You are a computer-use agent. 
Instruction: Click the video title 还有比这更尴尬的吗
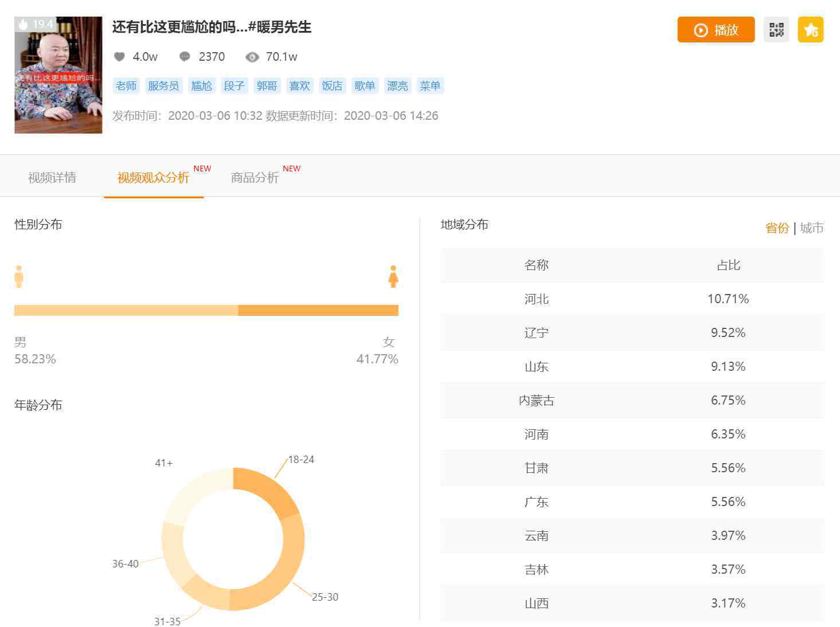pyautogui.click(x=211, y=27)
